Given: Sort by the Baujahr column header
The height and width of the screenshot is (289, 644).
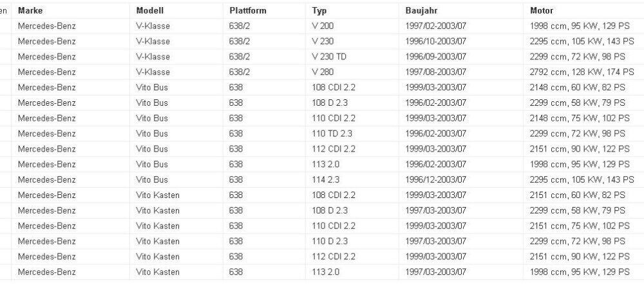Looking at the screenshot, I should [x=421, y=11].
